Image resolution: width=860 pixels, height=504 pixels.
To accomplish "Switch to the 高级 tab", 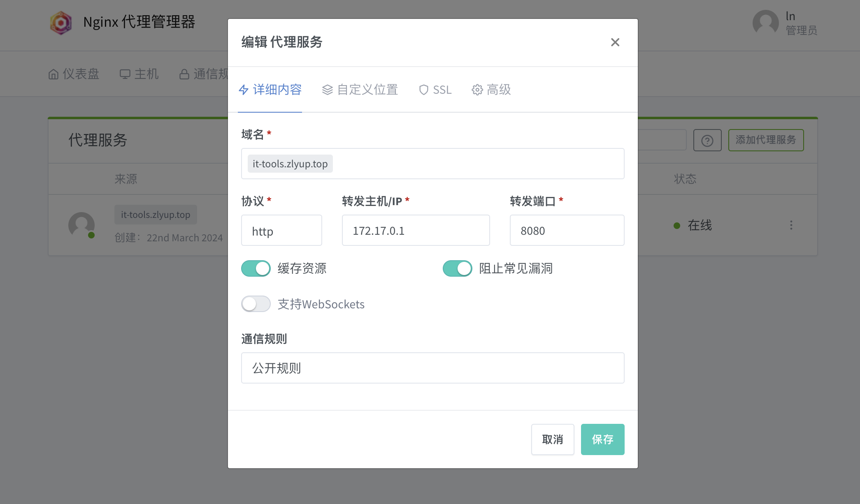I will [491, 90].
